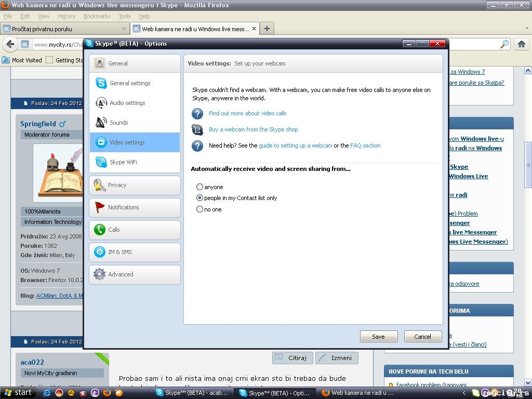Open Internet Explorer from quick launch

(46, 393)
